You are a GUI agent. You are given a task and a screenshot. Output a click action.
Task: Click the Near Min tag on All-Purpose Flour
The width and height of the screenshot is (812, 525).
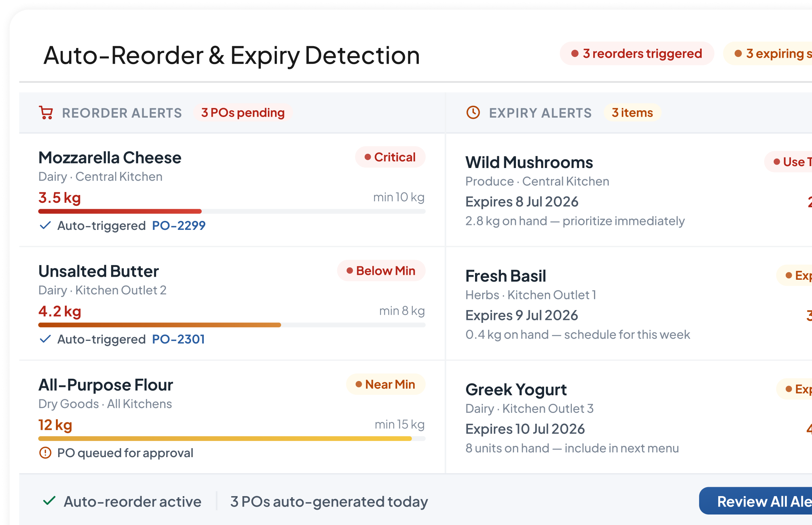386,384
